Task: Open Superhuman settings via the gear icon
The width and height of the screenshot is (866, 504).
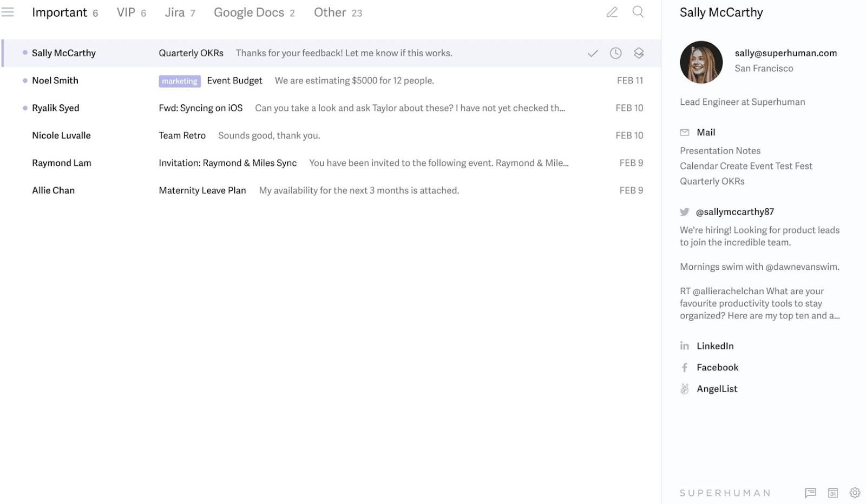Action: pyautogui.click(x=855, y=493)
